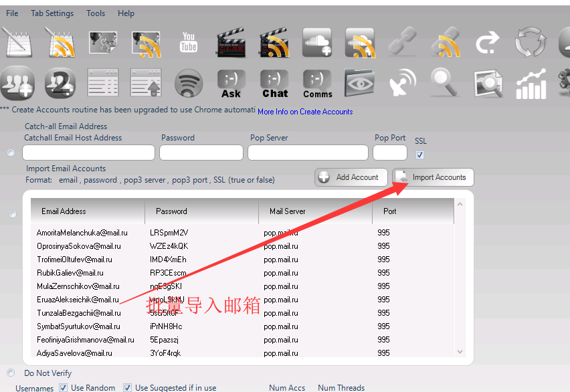Image resolution: width=570 pixels, height=392 pixels.
Task: Click the eye viewer toolbar icon
Action: coord(360,83)
